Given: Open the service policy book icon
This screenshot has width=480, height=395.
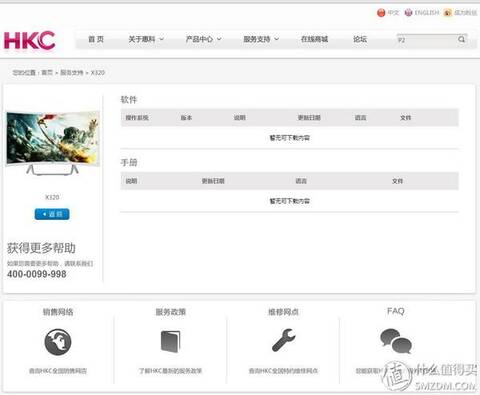Looking at the screenshot, I should point(171,341).
